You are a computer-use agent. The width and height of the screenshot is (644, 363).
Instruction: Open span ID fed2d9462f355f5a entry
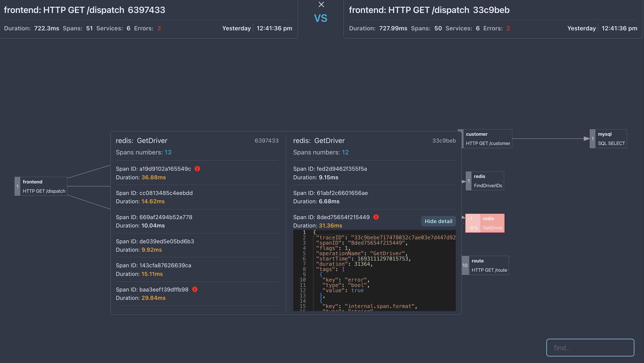[x=374, y=173]
